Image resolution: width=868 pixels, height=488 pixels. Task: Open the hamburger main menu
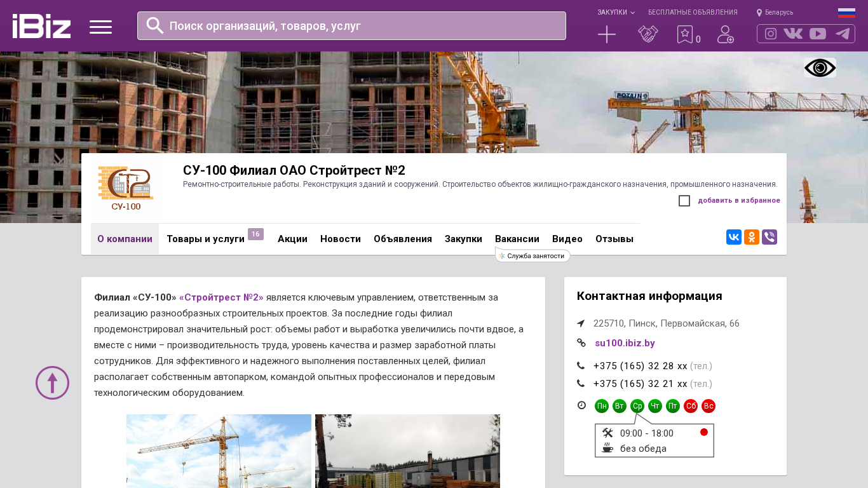100,27
